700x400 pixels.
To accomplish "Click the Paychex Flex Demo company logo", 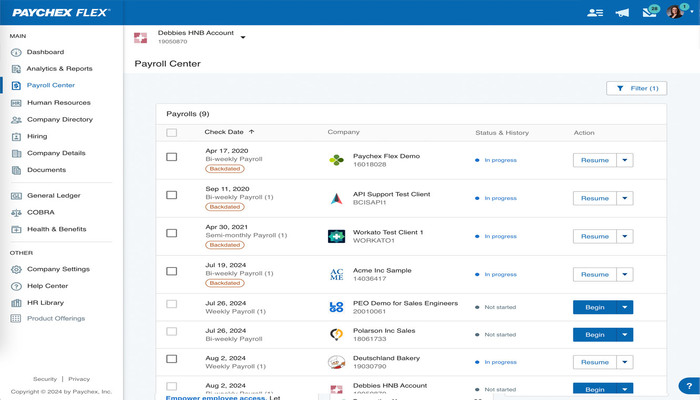I will 336,160.
